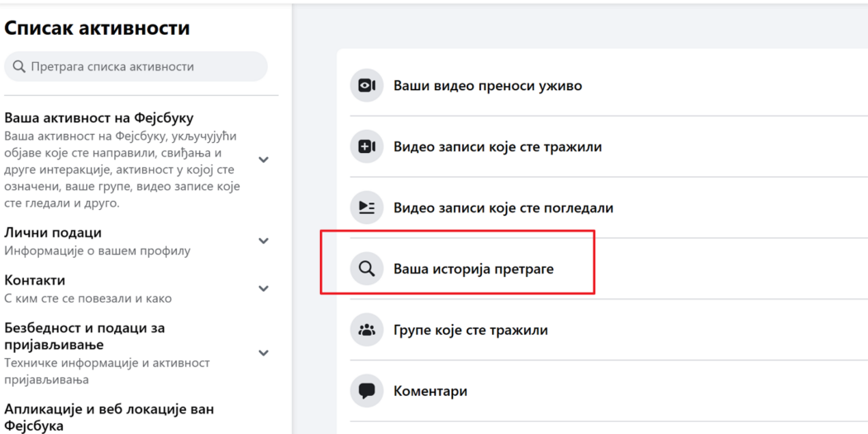Select Ваша историја претраге entry
The height and width of the screenshot is (434, 868).
coord(473,269)
